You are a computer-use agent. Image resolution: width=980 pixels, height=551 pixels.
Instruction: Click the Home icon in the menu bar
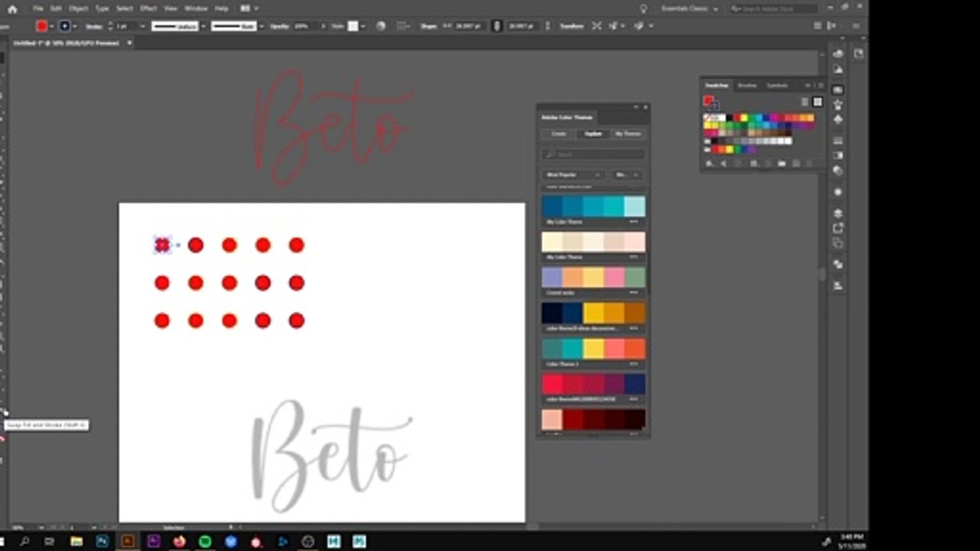(x=12, y=9)
